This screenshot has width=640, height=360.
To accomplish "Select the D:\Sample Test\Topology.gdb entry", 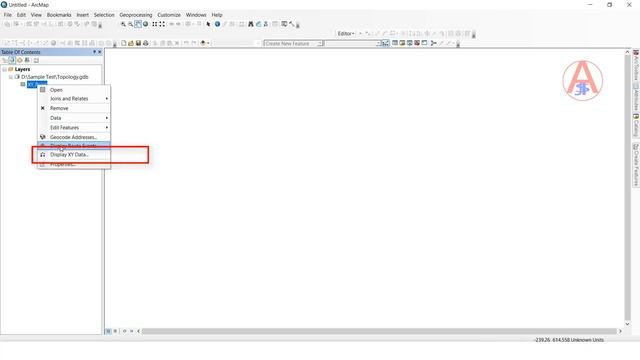I will (x=55, y=77).
